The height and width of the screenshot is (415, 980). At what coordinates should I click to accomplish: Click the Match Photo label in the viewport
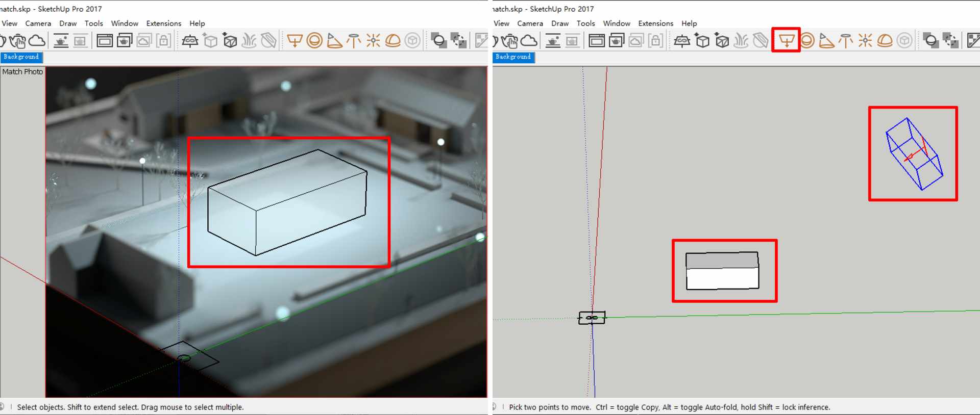22,72
